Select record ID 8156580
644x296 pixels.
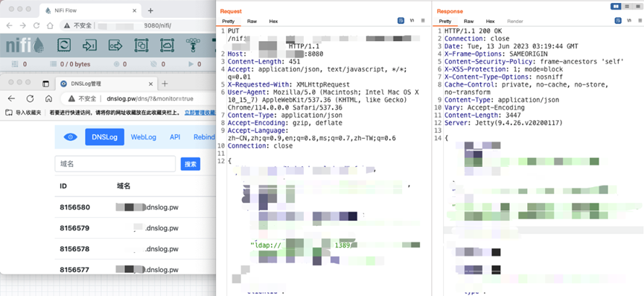coord(74,207)
